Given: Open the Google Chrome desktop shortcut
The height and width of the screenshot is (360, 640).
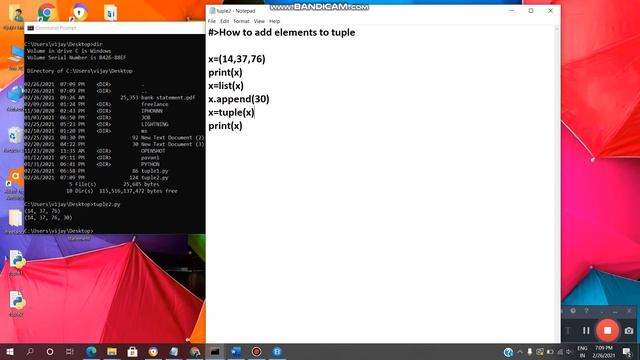Looking at the screenshot, I should coord(47,13).
